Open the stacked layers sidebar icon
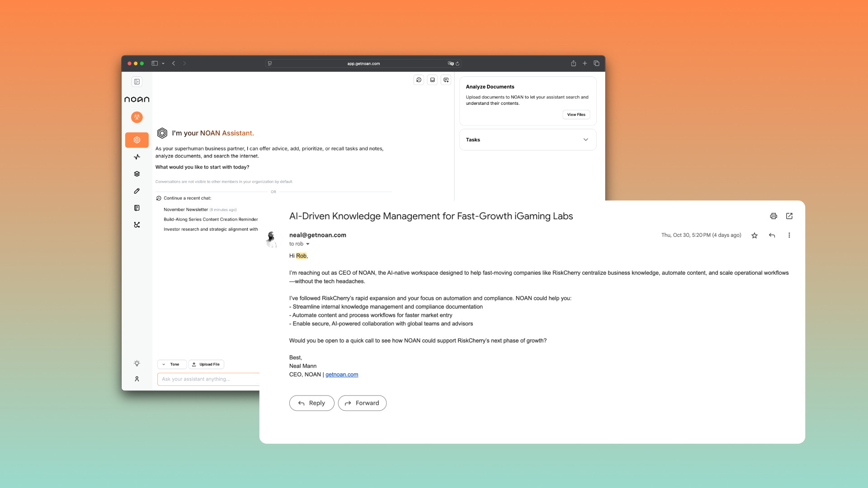The image size is (868, 488). pyautogui.click(x=137, y=174)
